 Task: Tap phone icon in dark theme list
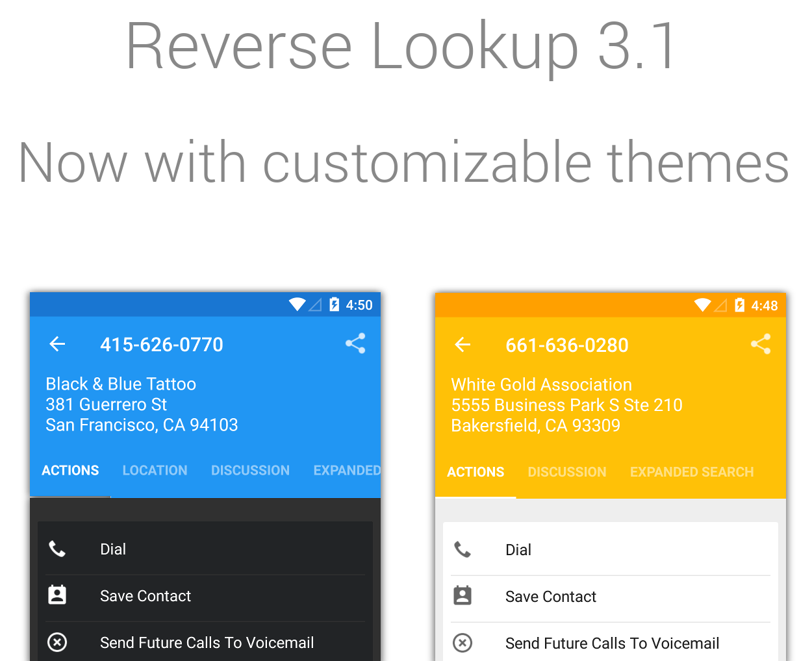click(57, 549)
